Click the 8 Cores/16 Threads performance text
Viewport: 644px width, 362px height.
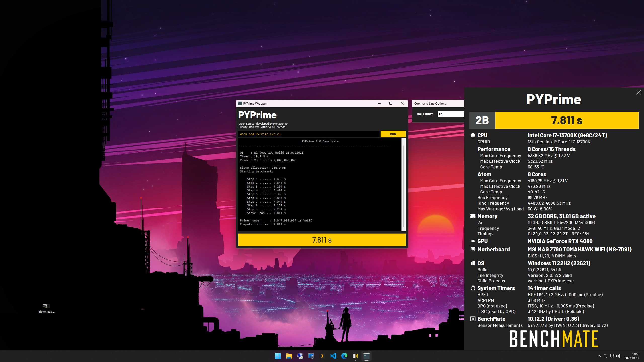[x=551, y=149]
